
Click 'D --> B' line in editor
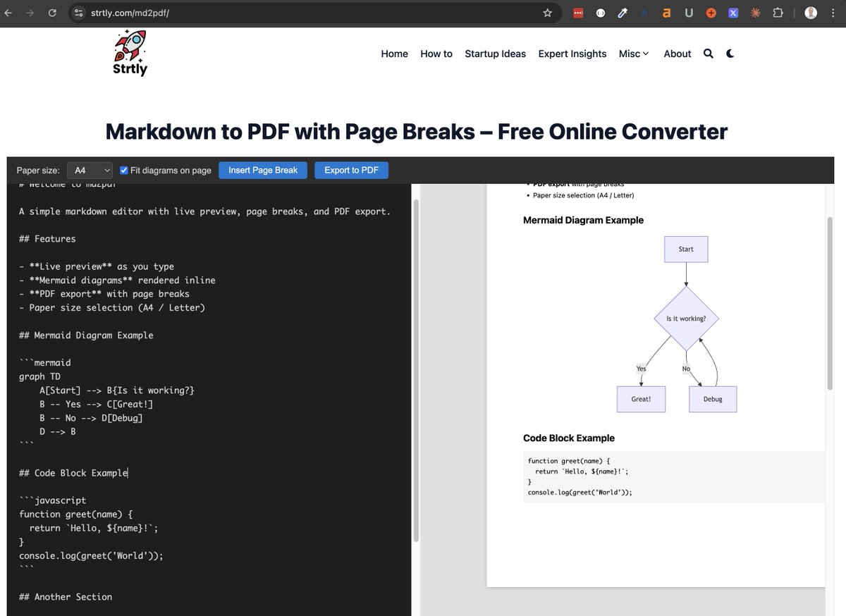click(58, 431)
